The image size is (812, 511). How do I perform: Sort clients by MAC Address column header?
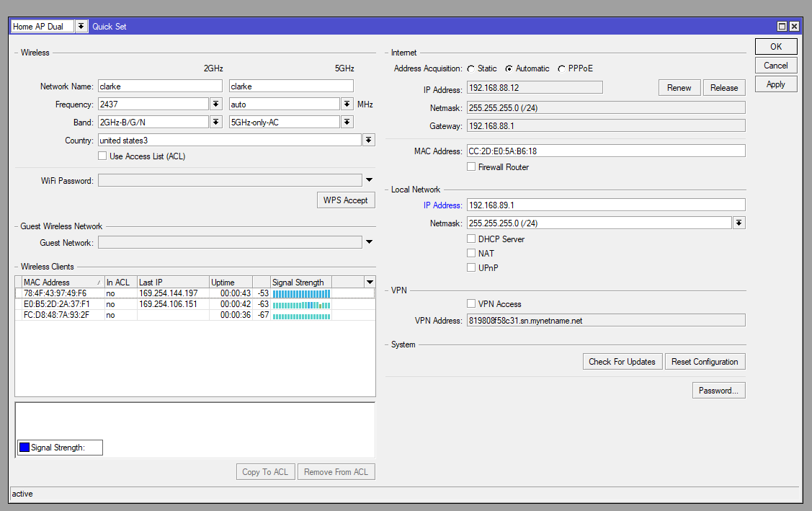pyautogui.click(x=59, y=283)
